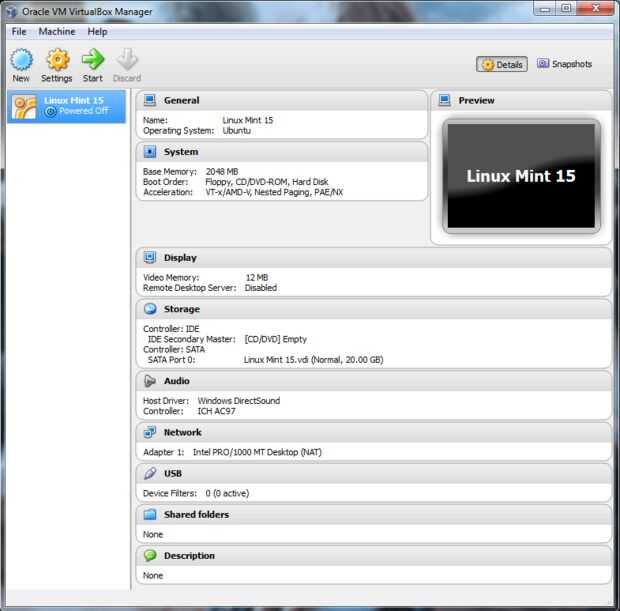Open Settings via the gear icon
This screenshot has height=611, width=620.
(58, 60)
